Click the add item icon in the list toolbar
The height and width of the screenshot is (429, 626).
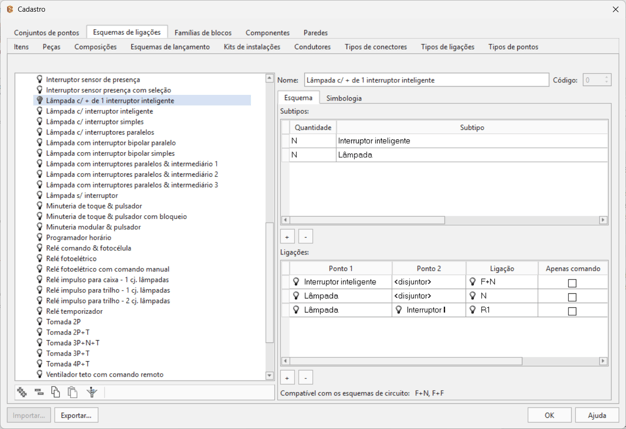[x=22, y=393]
